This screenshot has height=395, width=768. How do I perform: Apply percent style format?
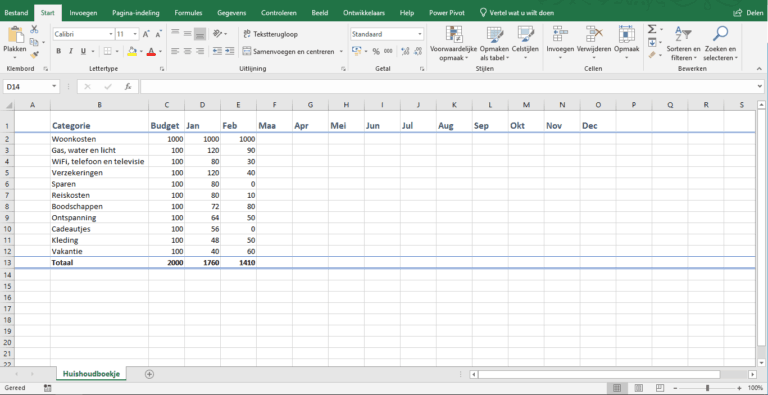[x=376, y=51]
